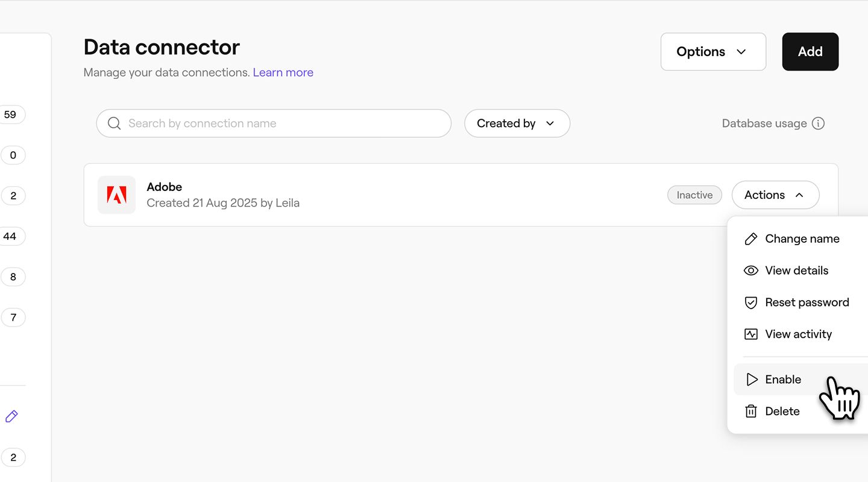Open the Learn more link

283,72
